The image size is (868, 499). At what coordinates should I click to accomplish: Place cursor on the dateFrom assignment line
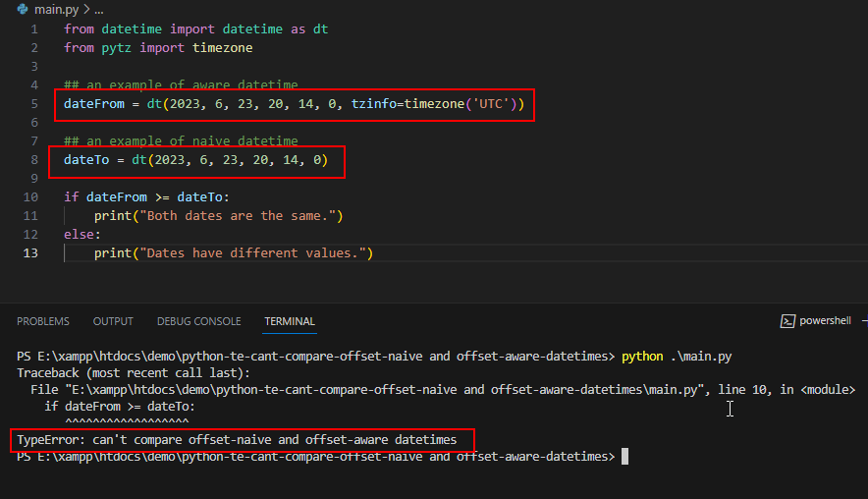click(294, 104)
